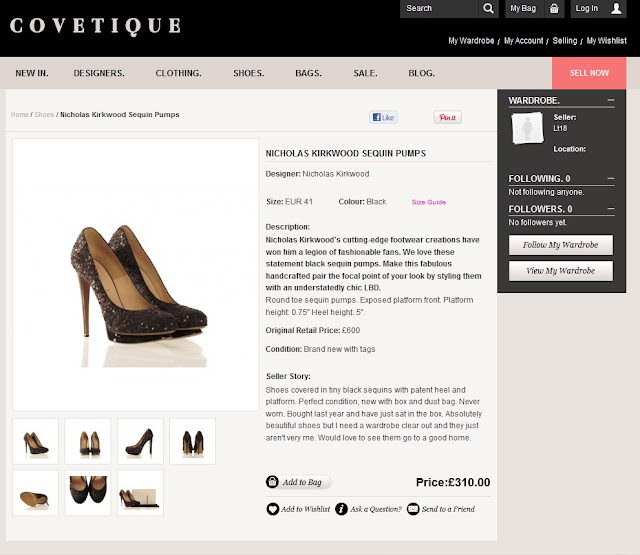
Task: Click the My Bag link
Action: tap(523, 8)
